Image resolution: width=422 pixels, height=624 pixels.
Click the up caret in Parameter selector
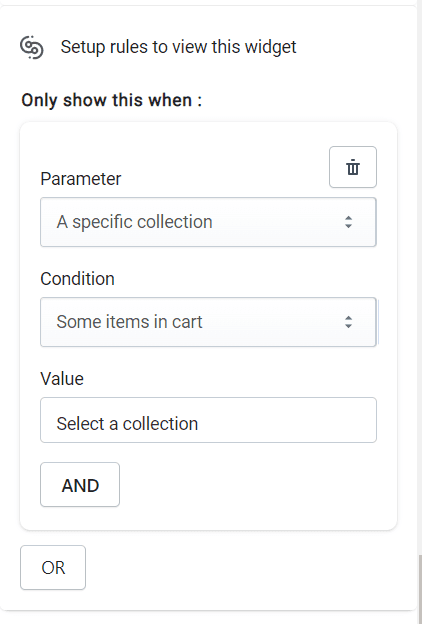coord(348,218)
